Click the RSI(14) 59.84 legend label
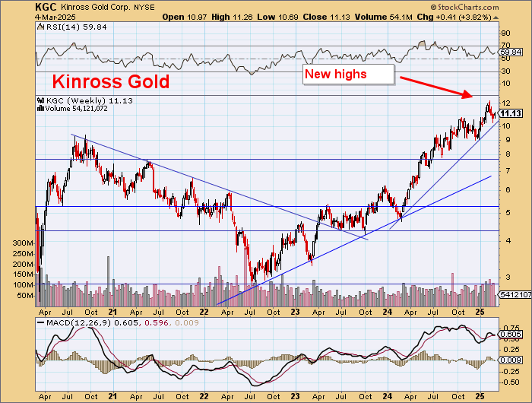The image size is (532, 403). (76, 27)
